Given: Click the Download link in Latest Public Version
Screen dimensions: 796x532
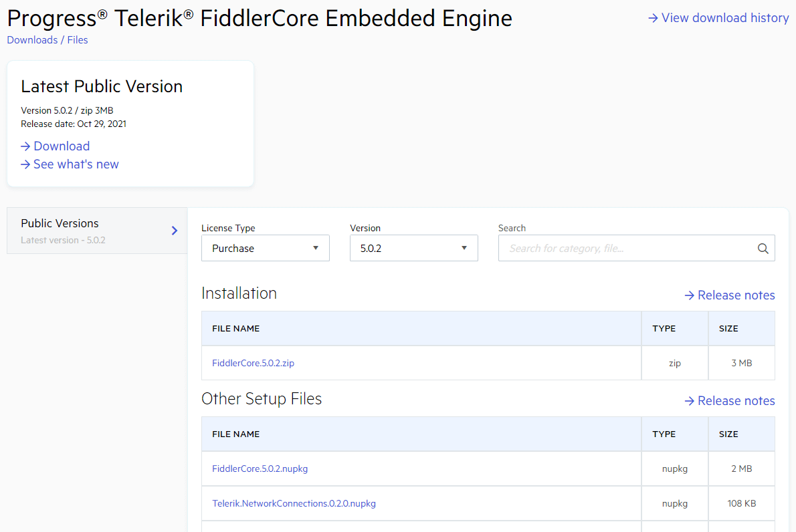Looking at the screenshot, I should tap(61, 146).
